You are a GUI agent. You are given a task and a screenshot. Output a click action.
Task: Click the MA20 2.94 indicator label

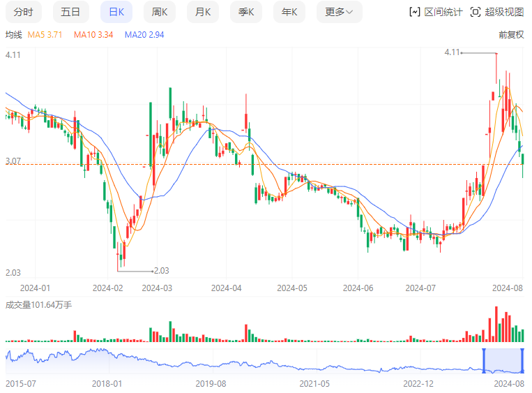pyautogui.click(x=144, y=35)
